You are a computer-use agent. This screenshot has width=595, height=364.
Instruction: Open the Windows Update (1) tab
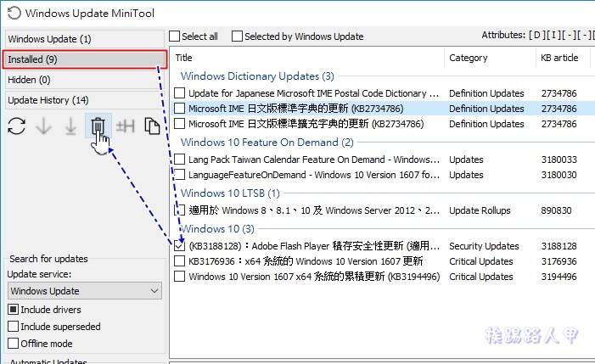pyautogui.click(x=85, y=39)
